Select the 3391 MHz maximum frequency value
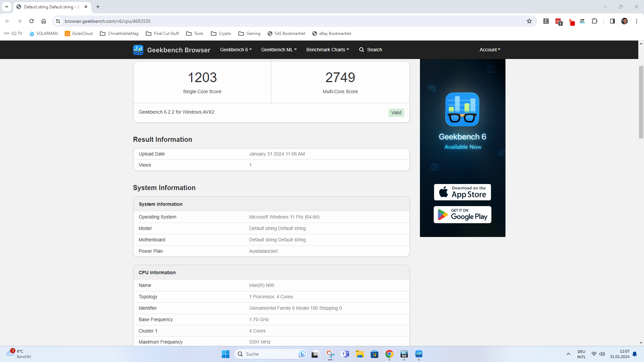The width and height of the screenshot is (644, 362). pos(260,342)
